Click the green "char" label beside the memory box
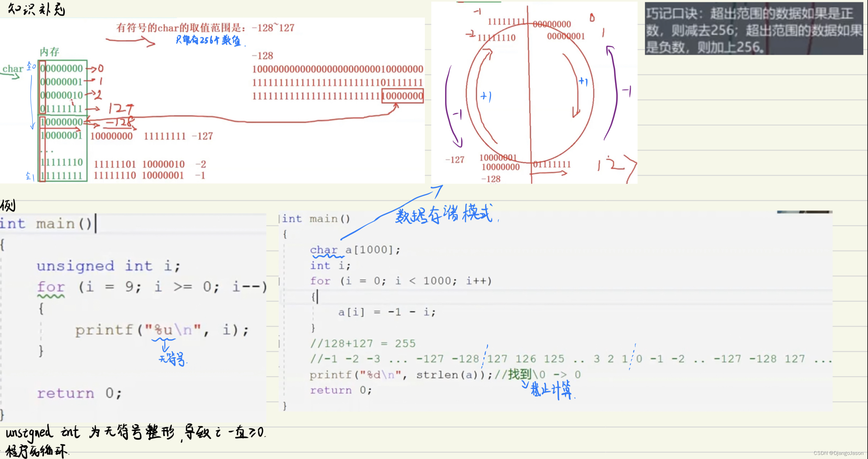868x459 pixels. point(13,68)
